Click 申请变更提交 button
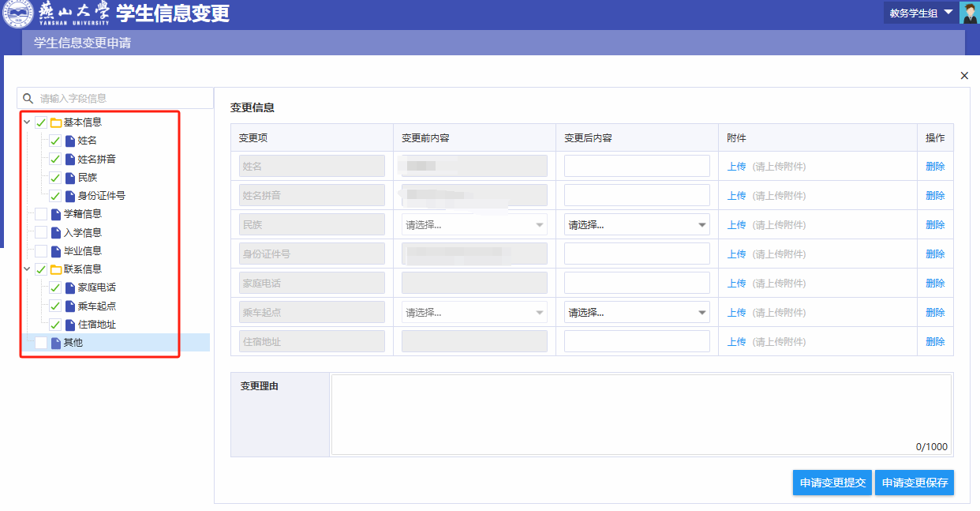 (832, 483)
